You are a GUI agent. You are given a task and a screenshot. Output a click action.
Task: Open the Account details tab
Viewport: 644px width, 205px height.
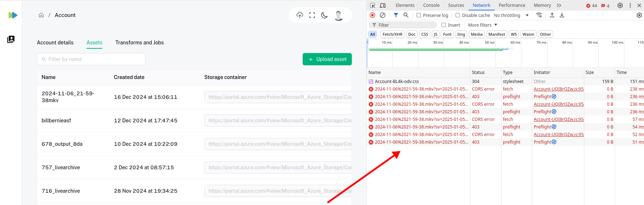[55, 43]
